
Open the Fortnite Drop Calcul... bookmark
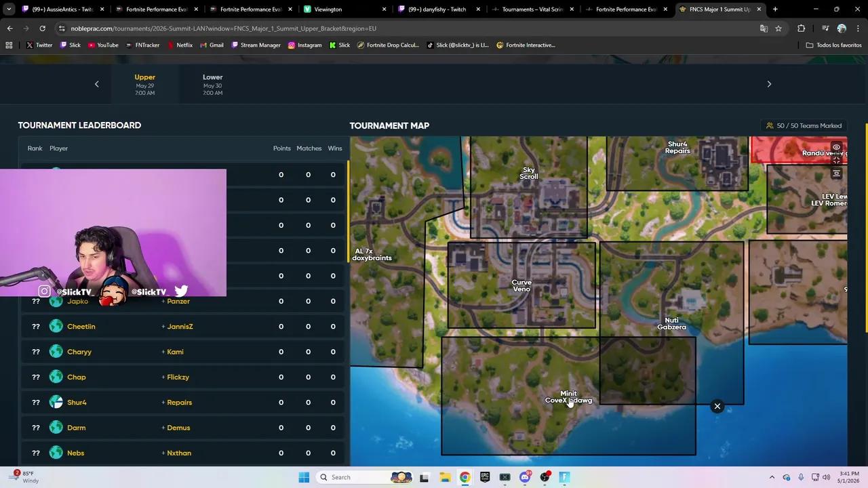[388, 45]
